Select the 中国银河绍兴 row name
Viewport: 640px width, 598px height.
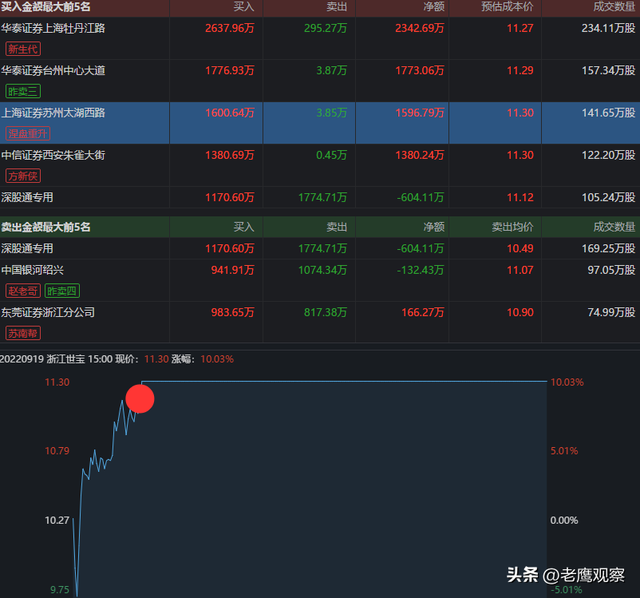click(x=32, y=270)
